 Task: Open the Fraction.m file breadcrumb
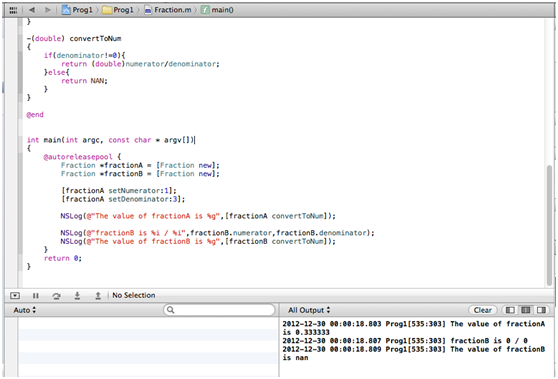[x=168, y=10]
